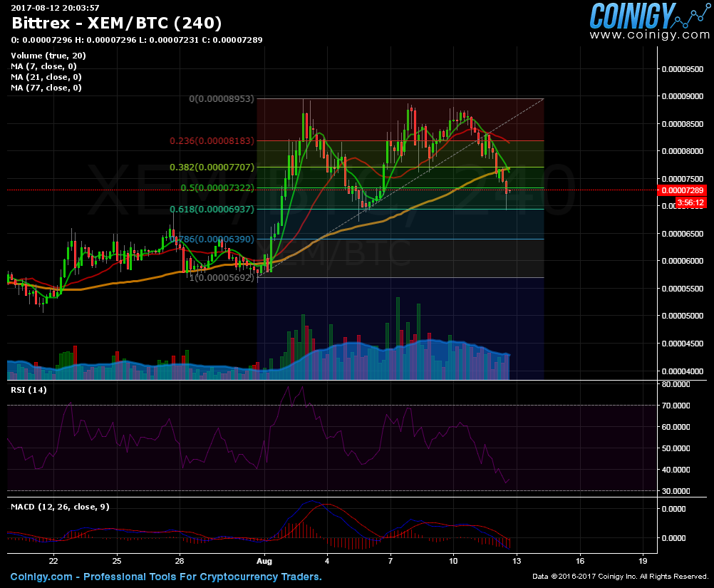714x588 pixels.
Task: Click the date label 19 on time axis
Action: (643, 561)
